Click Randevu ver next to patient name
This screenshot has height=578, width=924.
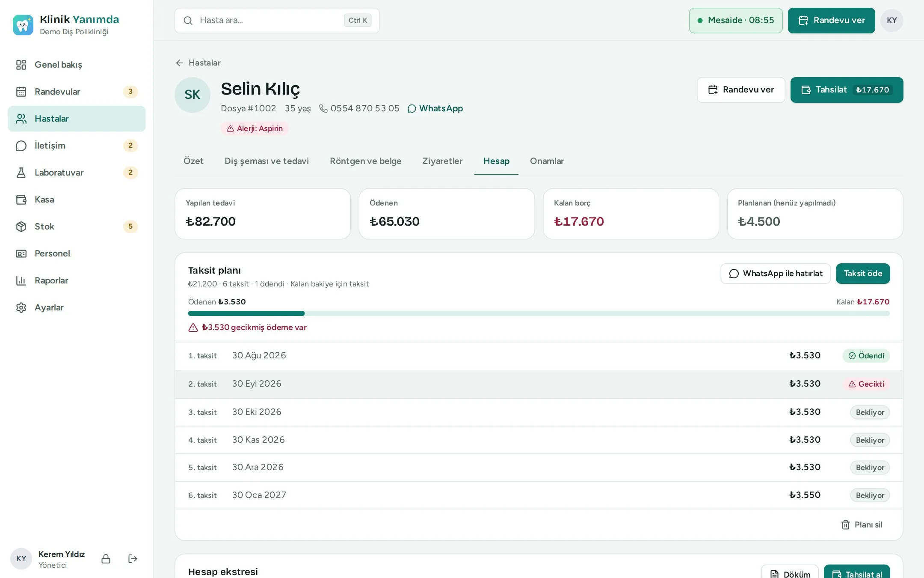[741, 90]
